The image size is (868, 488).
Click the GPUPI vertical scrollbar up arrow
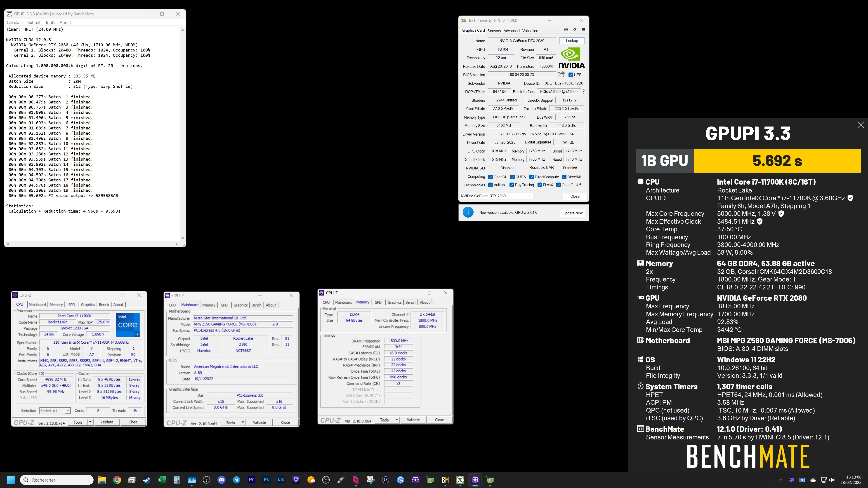(x=183, y=30)
